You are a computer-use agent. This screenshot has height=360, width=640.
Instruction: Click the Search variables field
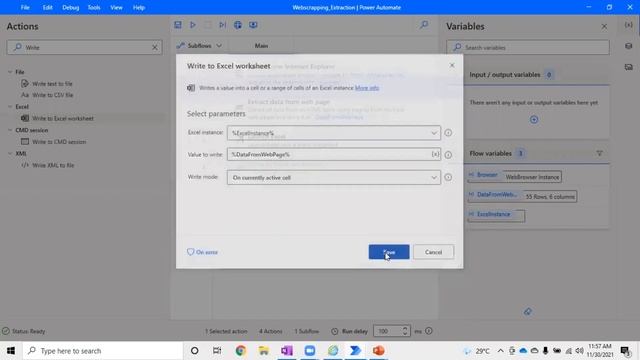point(528,47)
